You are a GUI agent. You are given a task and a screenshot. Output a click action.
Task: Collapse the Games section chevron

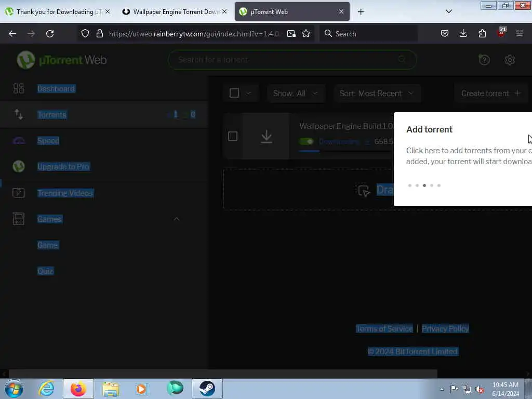pos(177,219)
